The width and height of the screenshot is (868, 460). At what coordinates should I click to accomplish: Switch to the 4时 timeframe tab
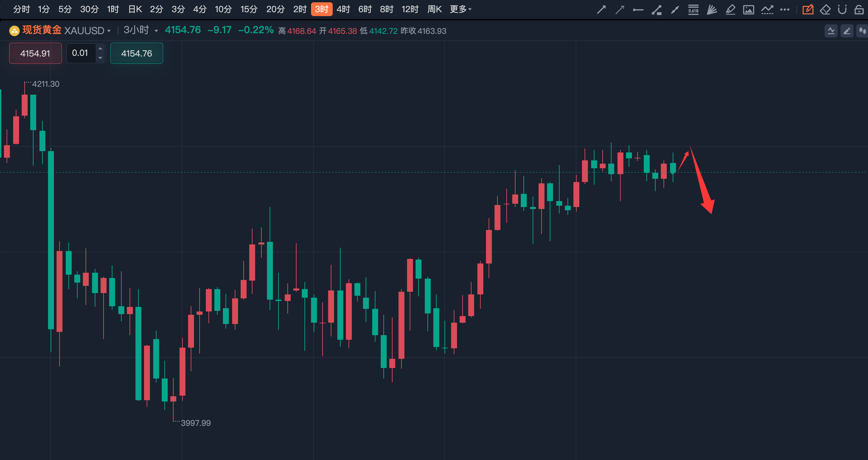coord(343,10)
